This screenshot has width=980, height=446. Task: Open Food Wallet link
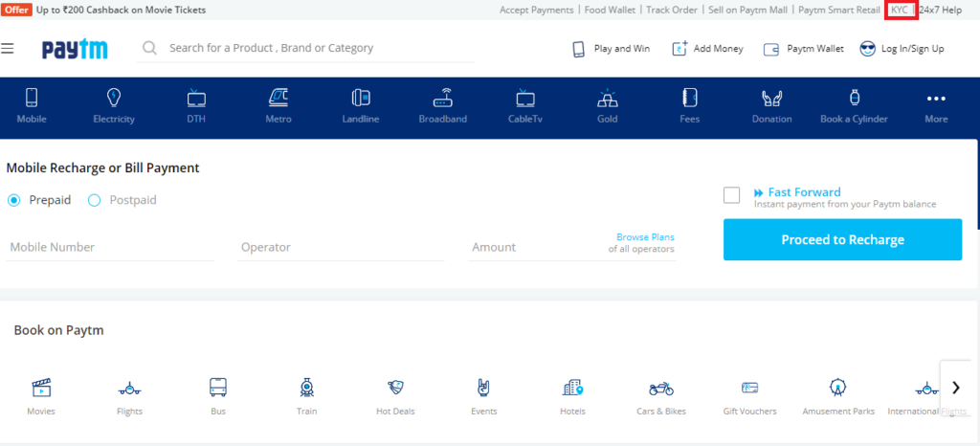[x=610, y=10]
